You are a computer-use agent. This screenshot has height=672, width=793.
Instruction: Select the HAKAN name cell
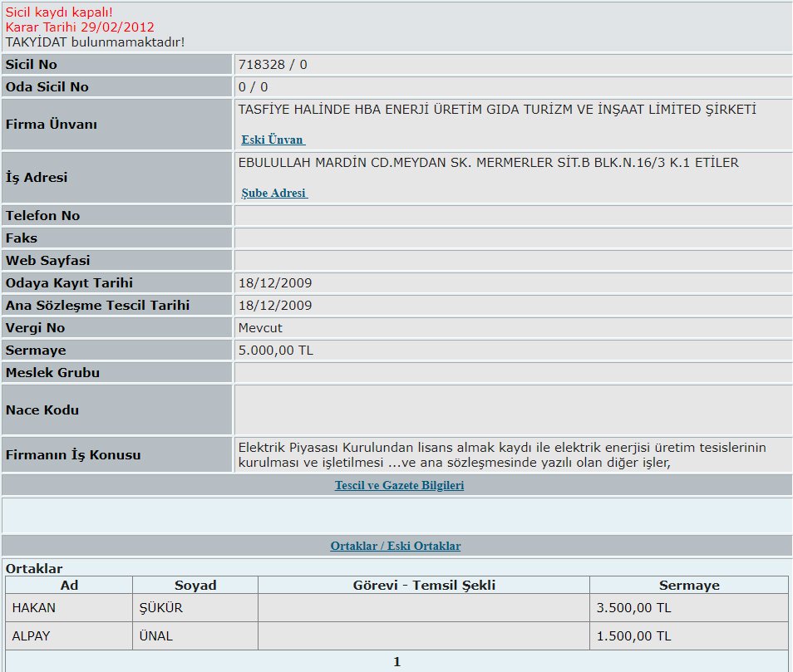point(34,608)
